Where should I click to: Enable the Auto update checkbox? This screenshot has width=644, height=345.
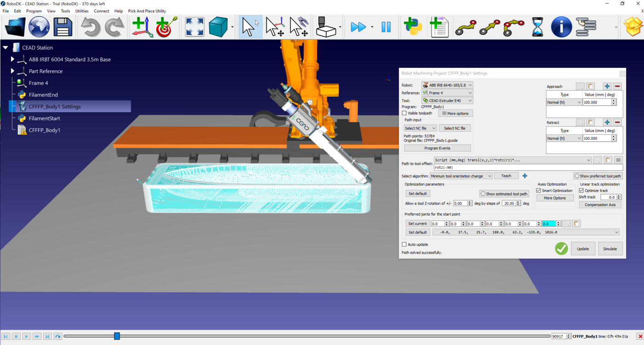pos(403,244)
